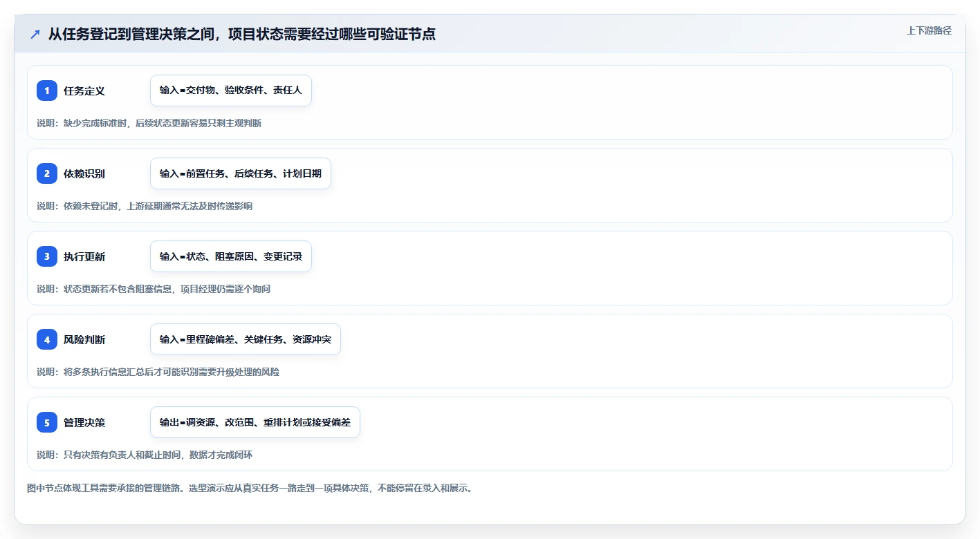This screenshot has height=539, width=980.
Task: Click the 输出=调资源、改范围、重排计划或接受偏差 chip
Action: click(x=255, y=422)
